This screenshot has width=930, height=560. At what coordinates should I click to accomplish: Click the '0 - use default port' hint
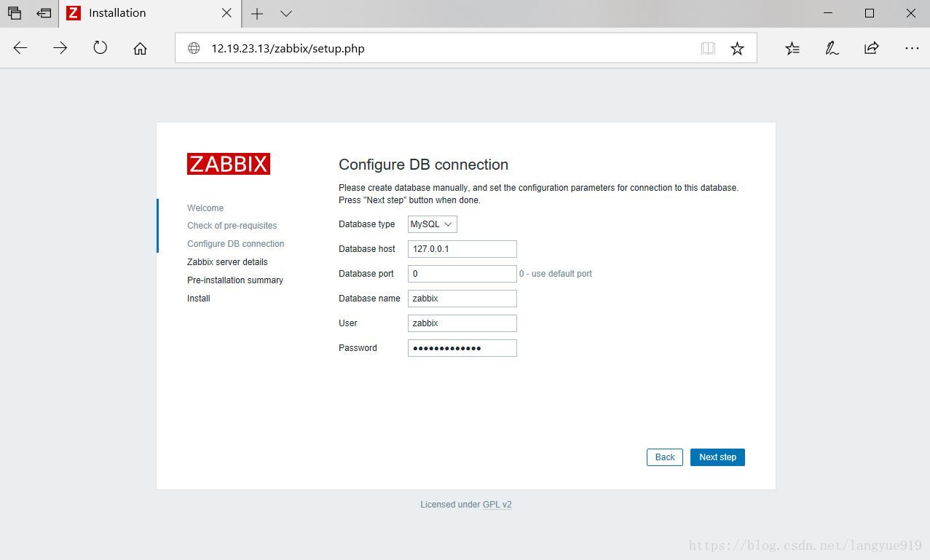coord(556,274)
